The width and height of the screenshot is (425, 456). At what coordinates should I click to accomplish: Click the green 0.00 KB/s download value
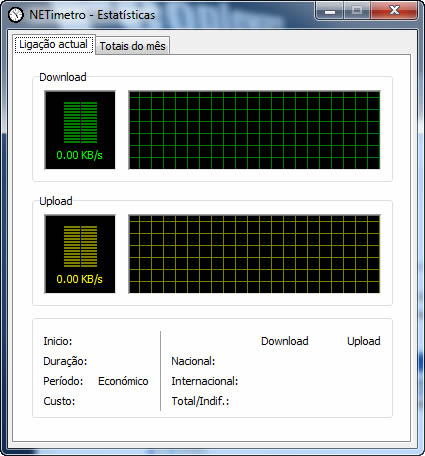point(80,155)
